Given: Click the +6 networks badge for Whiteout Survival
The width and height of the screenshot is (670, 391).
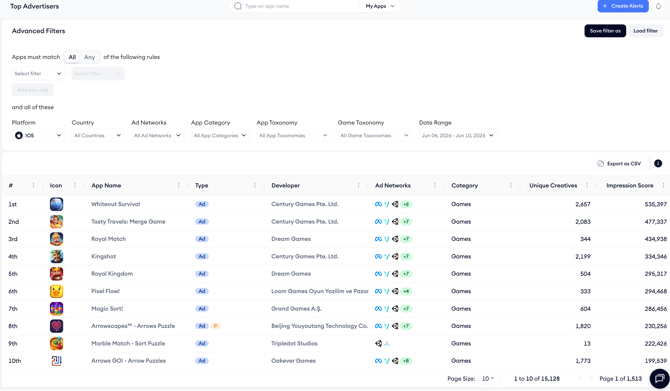Looking at the screenshot, I should 406,204.
